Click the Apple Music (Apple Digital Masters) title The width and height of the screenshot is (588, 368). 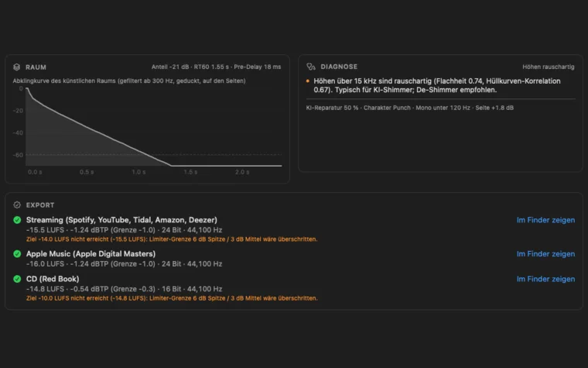coord(91,254)
